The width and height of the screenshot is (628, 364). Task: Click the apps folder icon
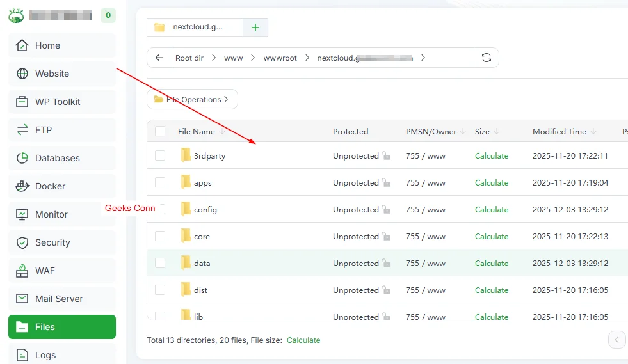[x=185, y=182]
